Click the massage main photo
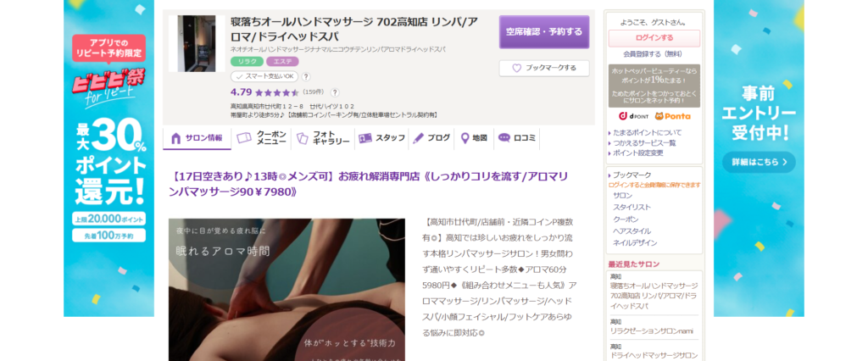868x361 pixels. tap(287, 290)
